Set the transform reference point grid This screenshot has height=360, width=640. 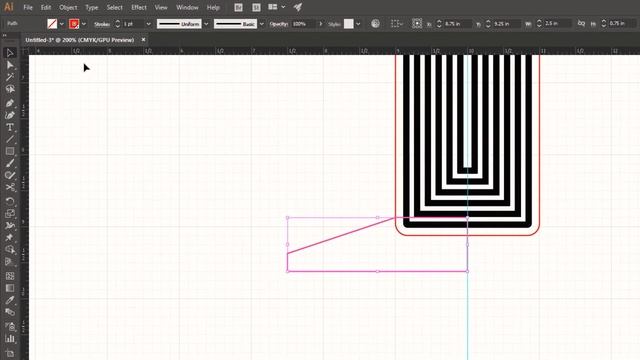tap(417, 24)
